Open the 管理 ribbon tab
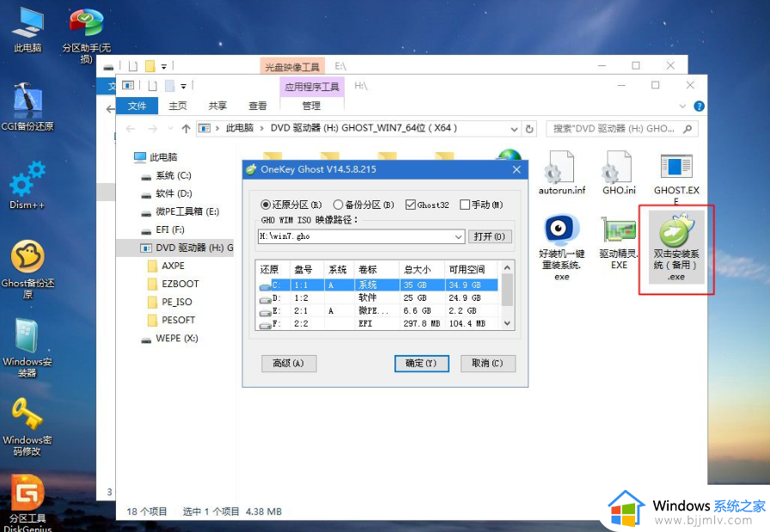Viewport: 770px width, 532px height. click(x=311, y=106)
